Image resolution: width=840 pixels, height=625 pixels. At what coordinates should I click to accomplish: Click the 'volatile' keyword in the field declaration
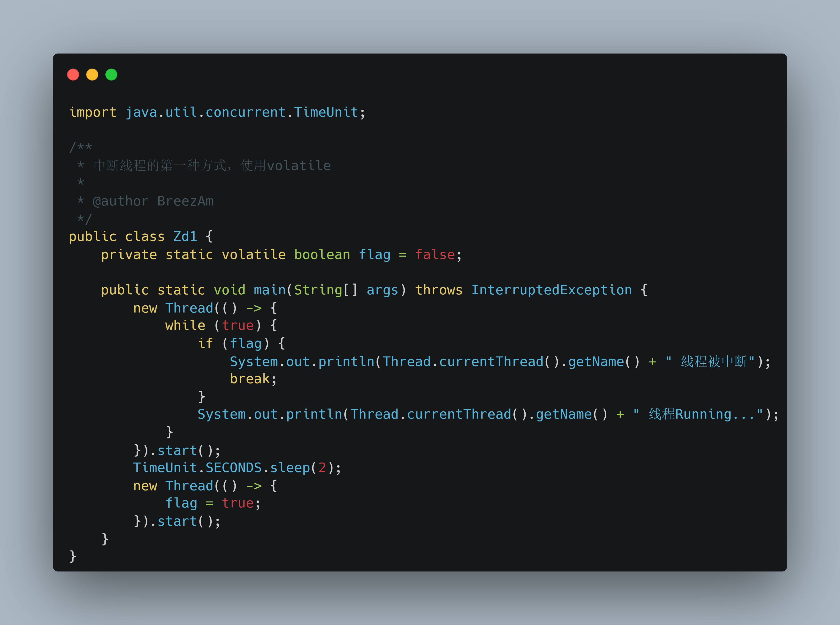click(254, 255)
